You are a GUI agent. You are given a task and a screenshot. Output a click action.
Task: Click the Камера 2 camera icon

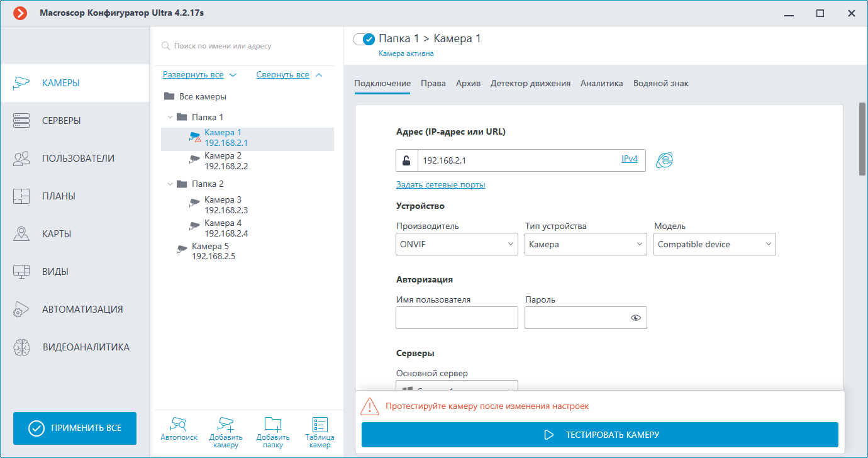[x=194, y=160]
